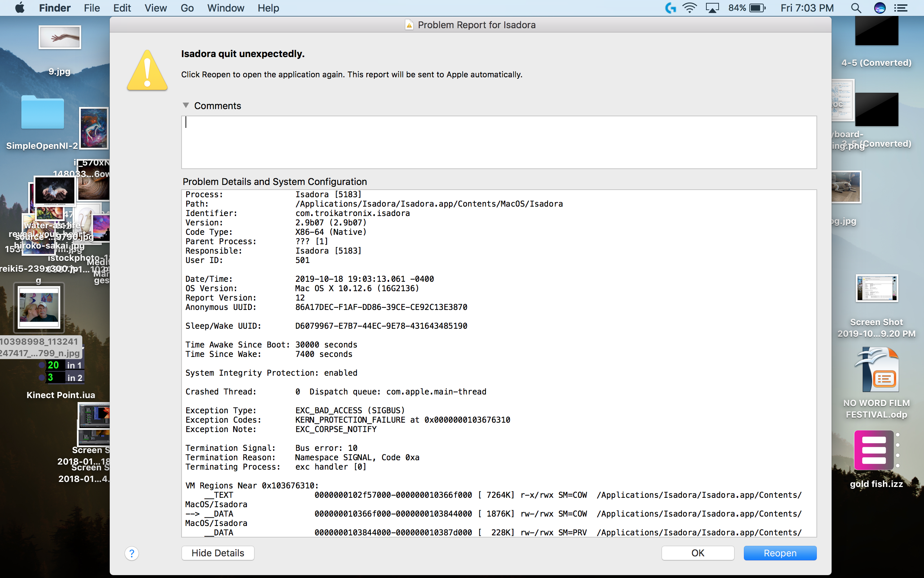
Task: Open the Help menu
Action: click(268, 8)
